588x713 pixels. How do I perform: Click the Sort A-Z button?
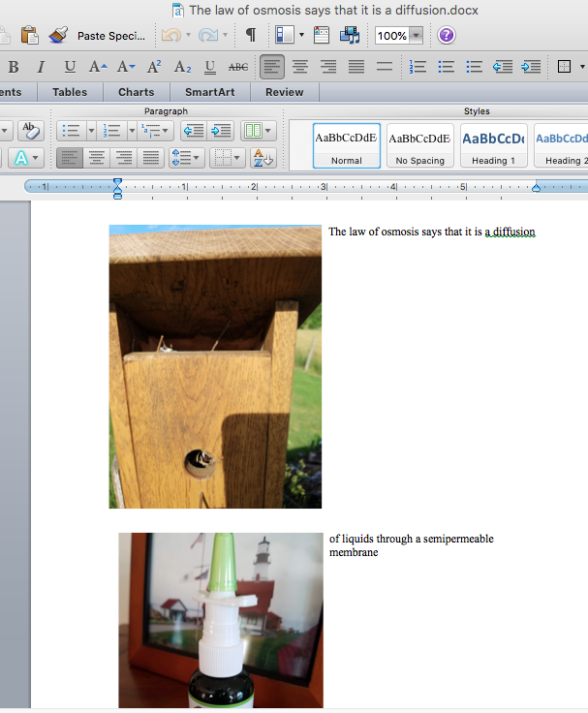click(x=263, y=158)
